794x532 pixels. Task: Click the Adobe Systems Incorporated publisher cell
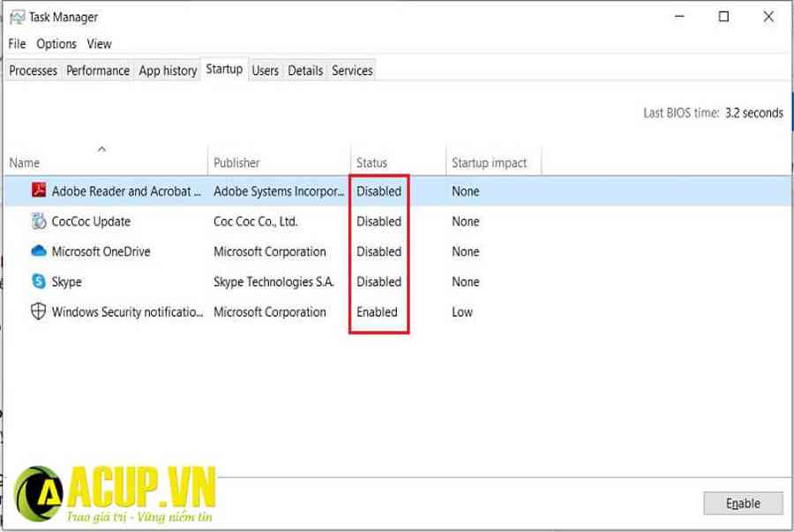click(279, 191)
